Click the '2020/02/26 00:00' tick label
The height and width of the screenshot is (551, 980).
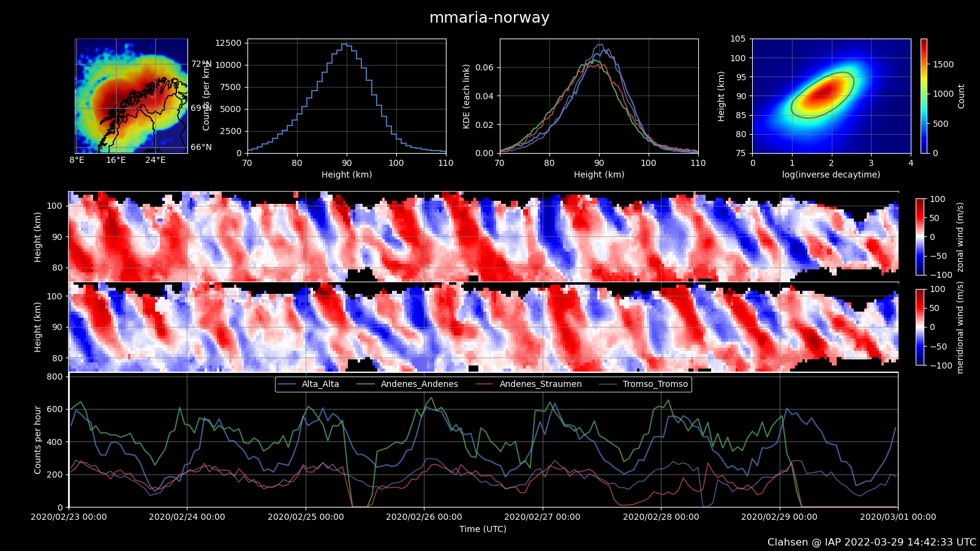[x=424, y=517]
